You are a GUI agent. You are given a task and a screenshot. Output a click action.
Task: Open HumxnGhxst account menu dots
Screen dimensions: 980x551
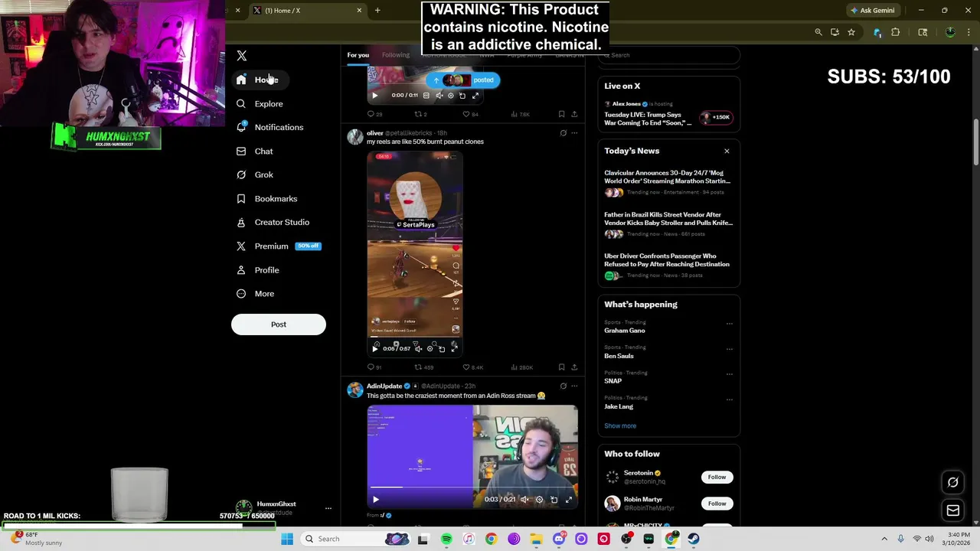click(x=328, y=508)
